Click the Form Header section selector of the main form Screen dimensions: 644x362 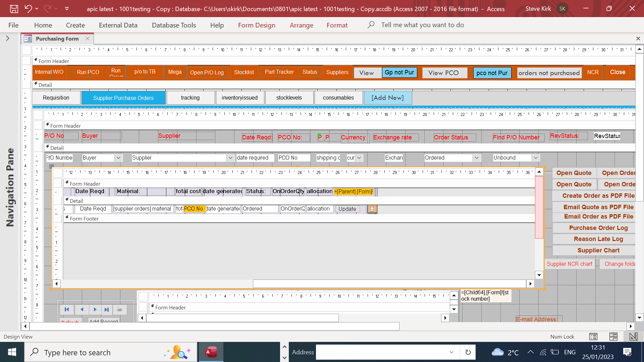coord(26,61)
